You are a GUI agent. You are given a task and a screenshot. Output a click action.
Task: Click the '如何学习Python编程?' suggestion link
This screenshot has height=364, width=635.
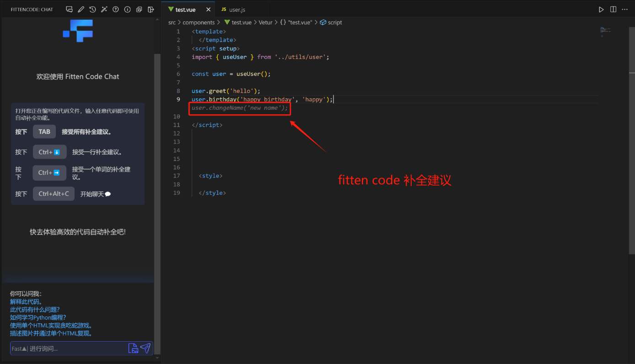coord(38,317)
